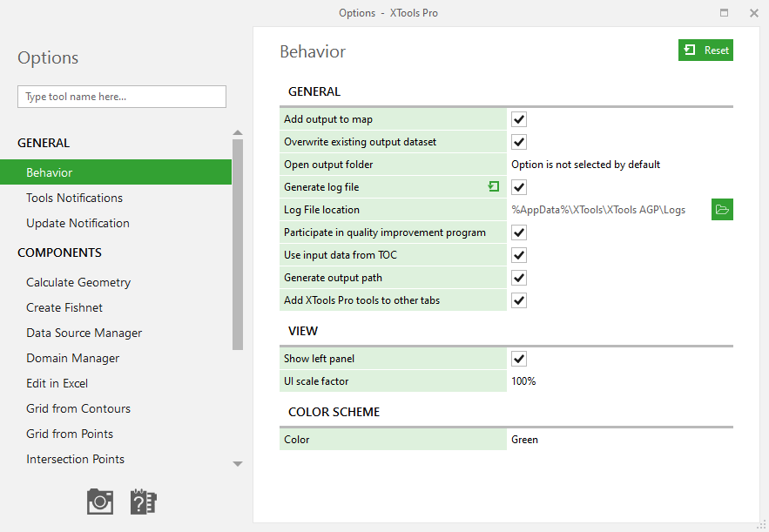Viewport: 769px width, 532px height.
Task: Maximize the Options window
Action: 724,13
